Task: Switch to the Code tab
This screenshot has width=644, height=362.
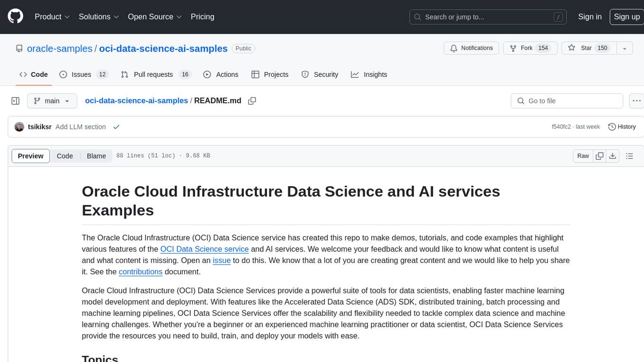Action: [33, 74]
